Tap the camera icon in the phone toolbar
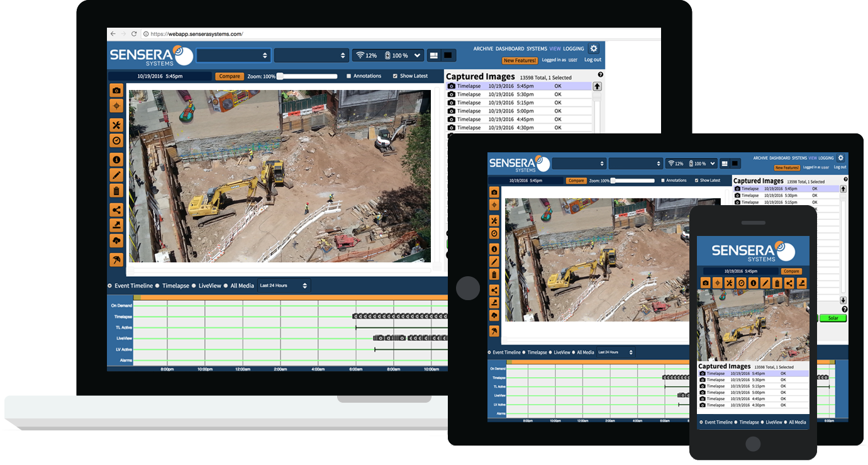The height and width of the screenshot is (465, 868). coord(705,283)
